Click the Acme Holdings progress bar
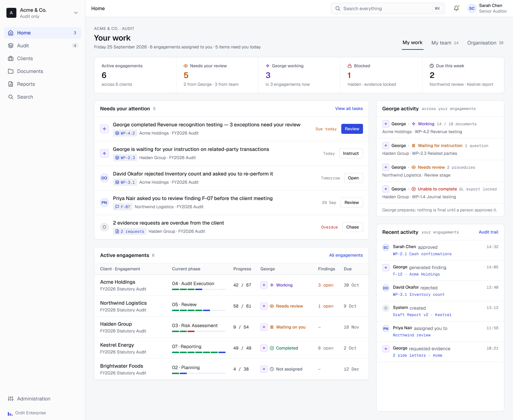 click(199, 289)
